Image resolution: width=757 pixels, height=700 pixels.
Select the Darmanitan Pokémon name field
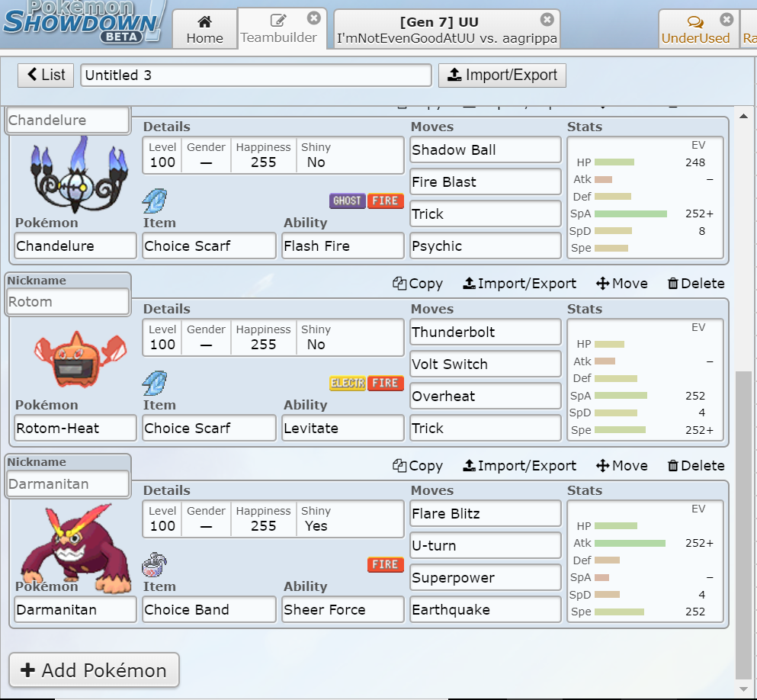[75, 610]
